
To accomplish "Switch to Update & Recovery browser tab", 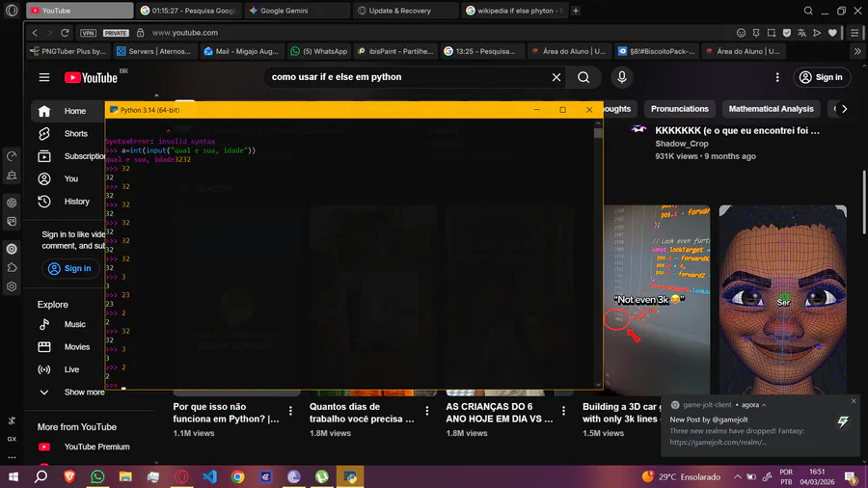I will coord(406,11).
